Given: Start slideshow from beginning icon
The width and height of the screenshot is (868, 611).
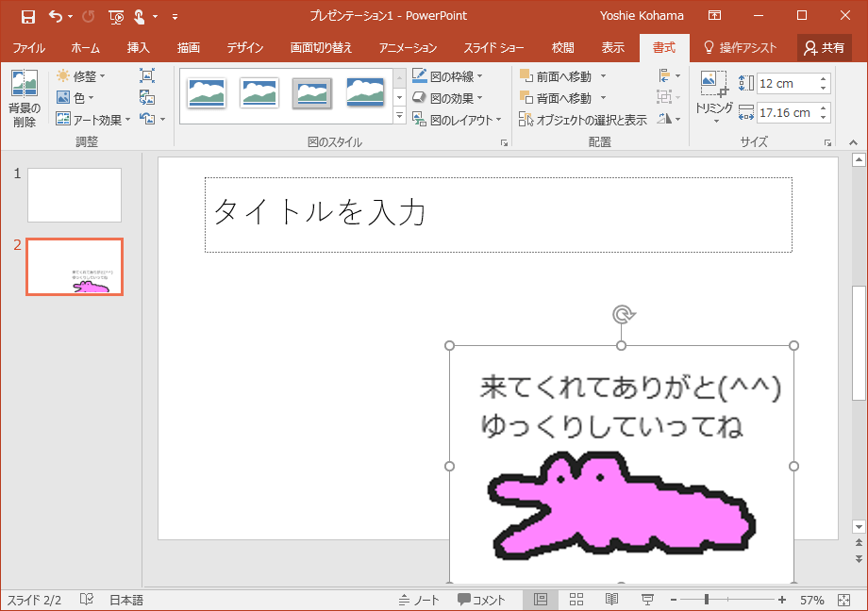Looking at the screenshot, I should pos(116,17).
